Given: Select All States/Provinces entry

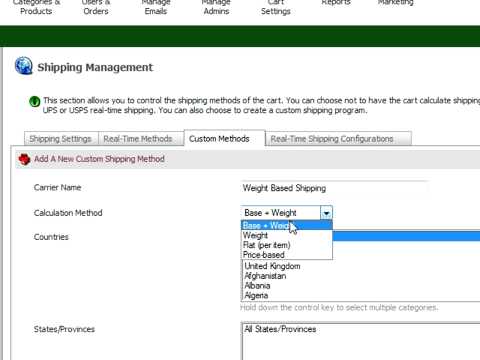Looking at the screenshot, I should (x=280, y=329).
